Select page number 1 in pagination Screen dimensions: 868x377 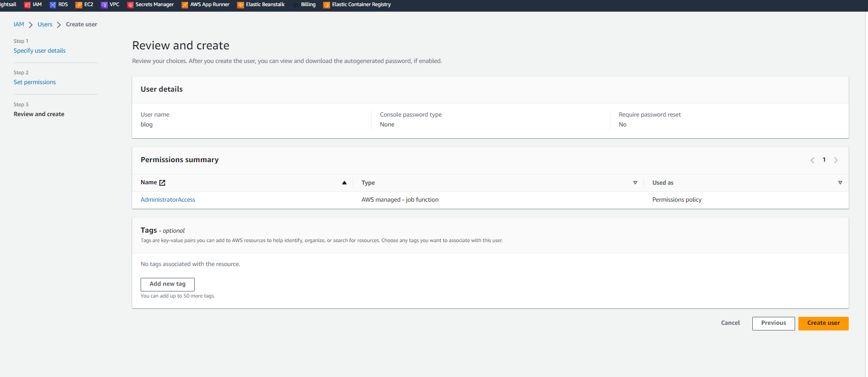pyautogui.click(x=824, y=160)
